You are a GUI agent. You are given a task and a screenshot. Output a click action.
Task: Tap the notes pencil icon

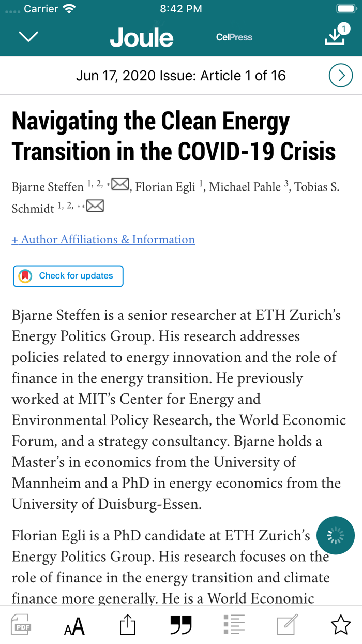[288, 625]
